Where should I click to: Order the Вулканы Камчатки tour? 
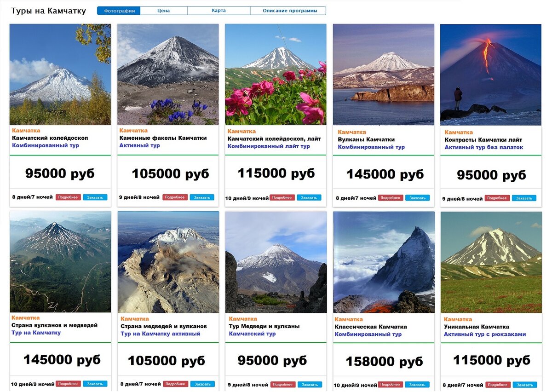pos(418,198)
